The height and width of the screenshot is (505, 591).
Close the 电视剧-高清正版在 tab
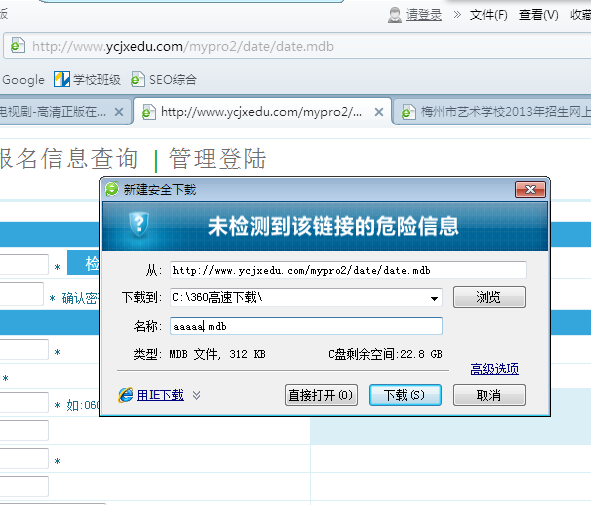119,112
